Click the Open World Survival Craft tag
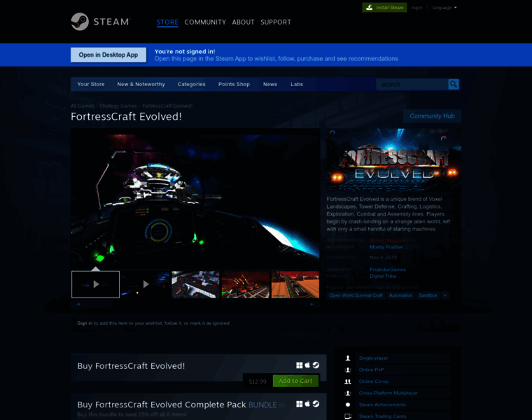Screen dimensions: 532x420 (x=356, y=295)
